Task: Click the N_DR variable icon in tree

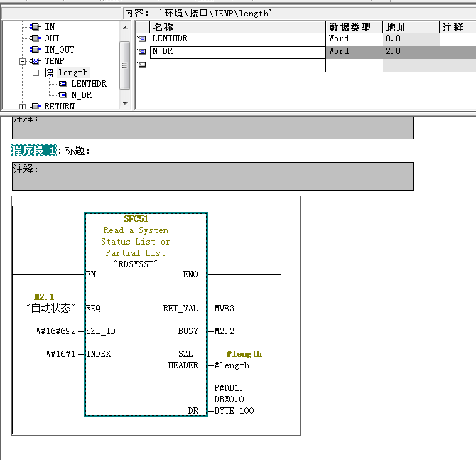Action: pyautogui.click(x=63, y=95)
